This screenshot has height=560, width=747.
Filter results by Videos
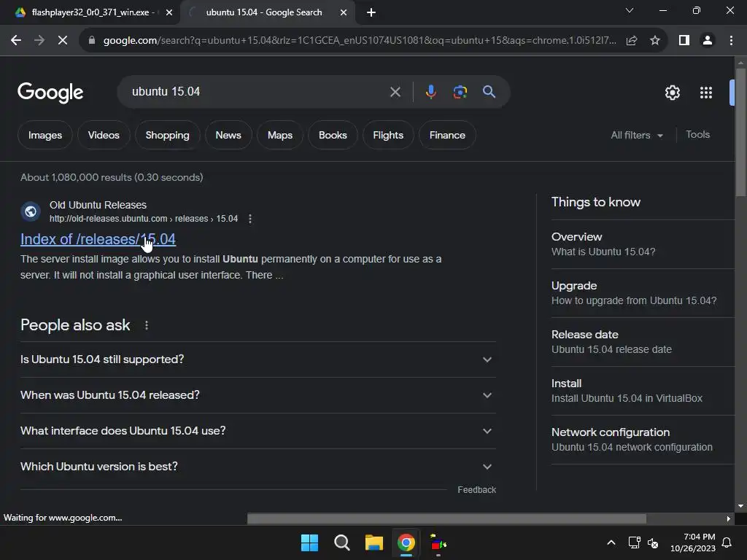tap(104, 135)
